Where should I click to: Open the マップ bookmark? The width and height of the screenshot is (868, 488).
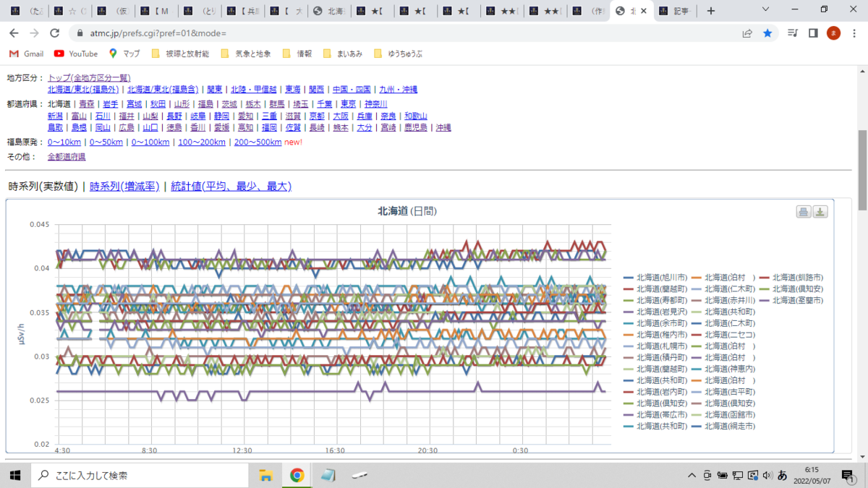click(124, 53)
